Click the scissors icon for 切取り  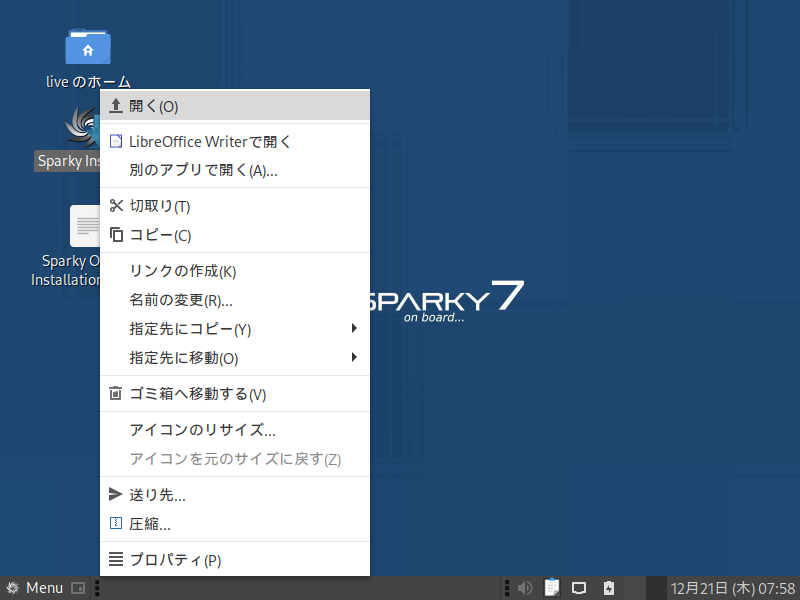pos(116,206)
